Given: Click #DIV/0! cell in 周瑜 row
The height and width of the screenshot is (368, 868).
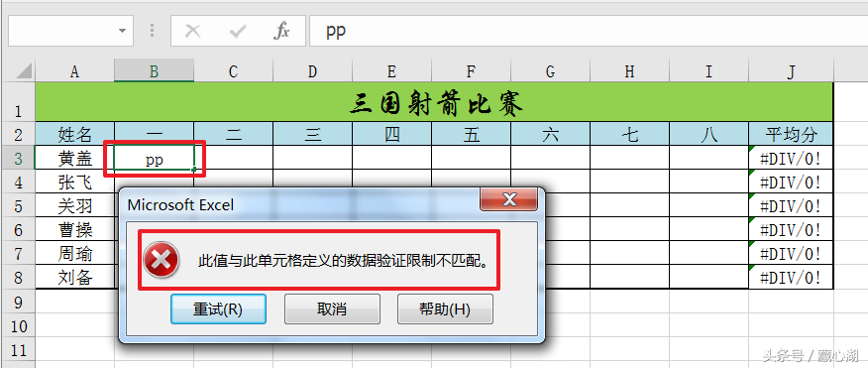Looking at the screenshot, I should pos(791,253).
